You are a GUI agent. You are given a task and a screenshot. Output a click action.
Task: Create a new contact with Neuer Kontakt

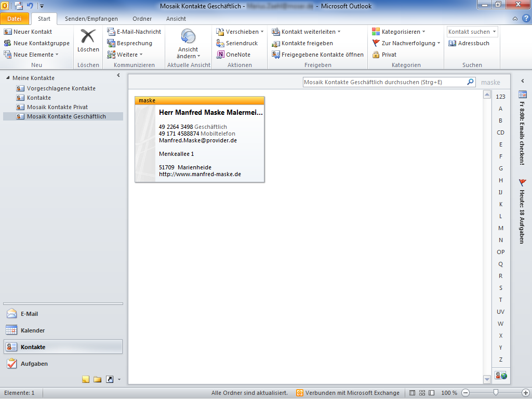click(x=28, y=32)
